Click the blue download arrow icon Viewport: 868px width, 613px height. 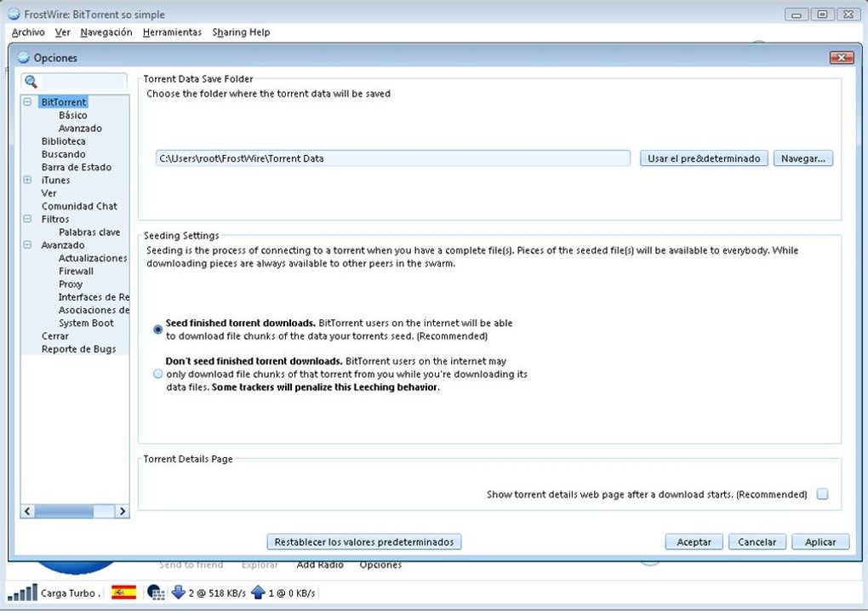click(178, 592)
